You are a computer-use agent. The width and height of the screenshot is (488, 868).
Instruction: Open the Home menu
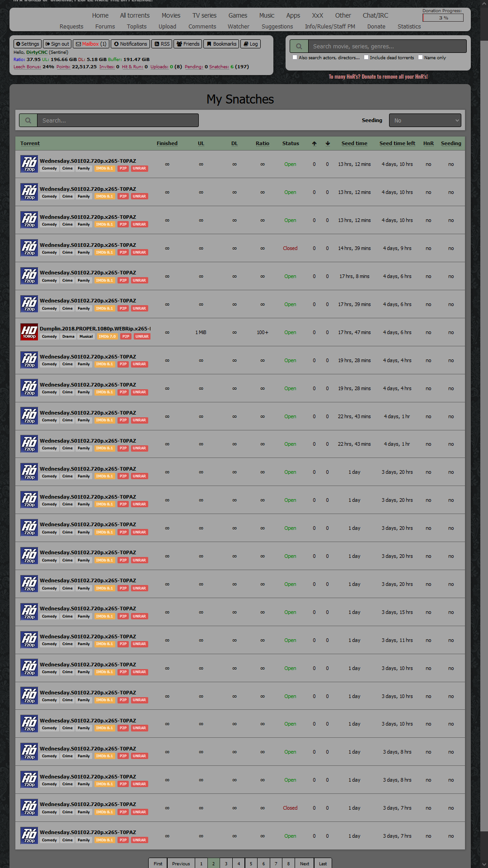100,15
